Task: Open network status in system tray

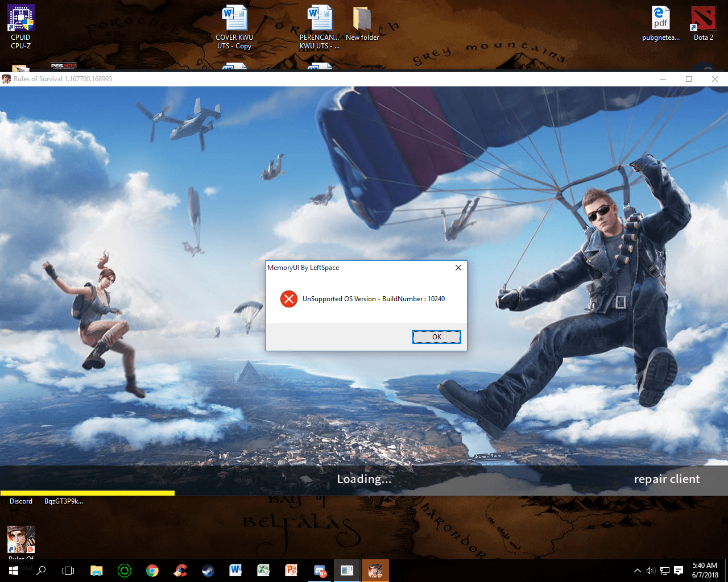Action: click(664, 571)
